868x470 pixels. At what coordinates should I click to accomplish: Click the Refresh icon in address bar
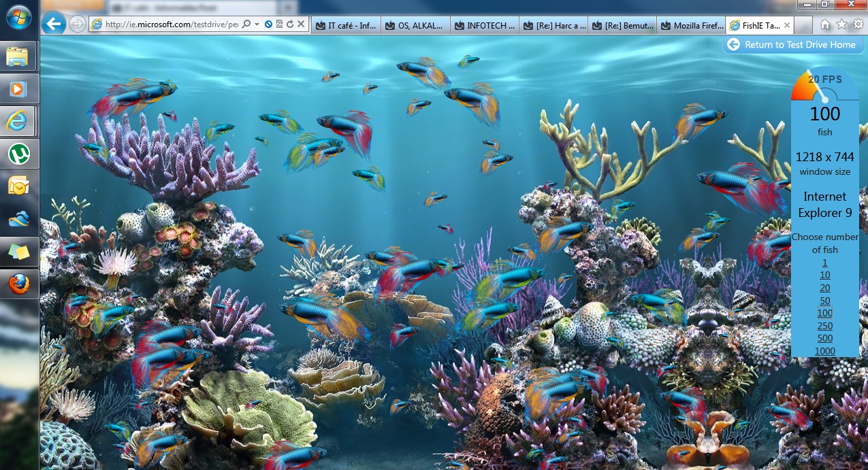(x=290, y=24)
